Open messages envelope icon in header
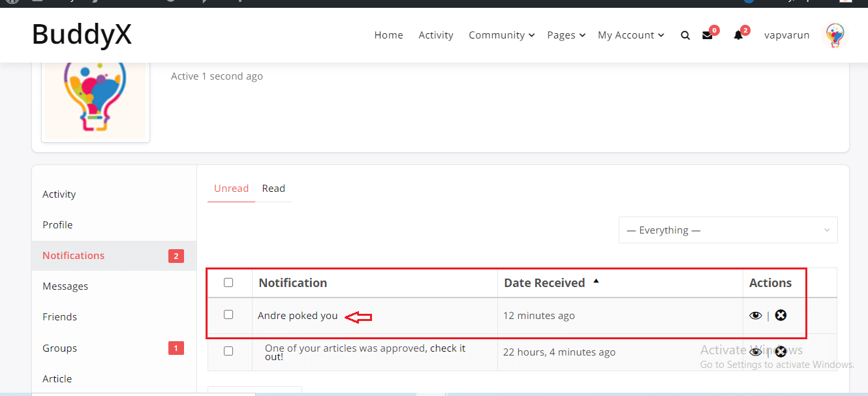This screenshot has width=868, height=396. tap(707, 36)
